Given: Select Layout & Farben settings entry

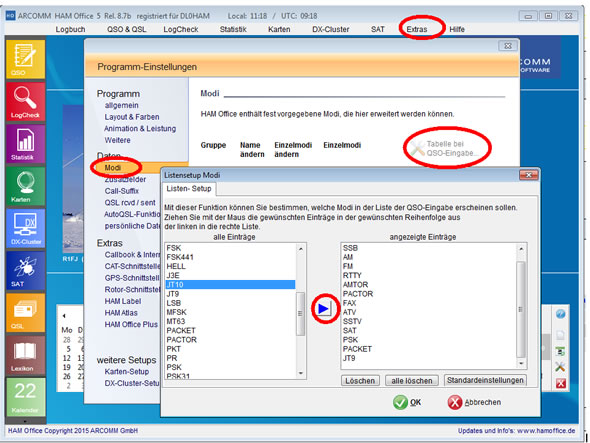Looking at the screenshot, I should [x=132, y=117].
